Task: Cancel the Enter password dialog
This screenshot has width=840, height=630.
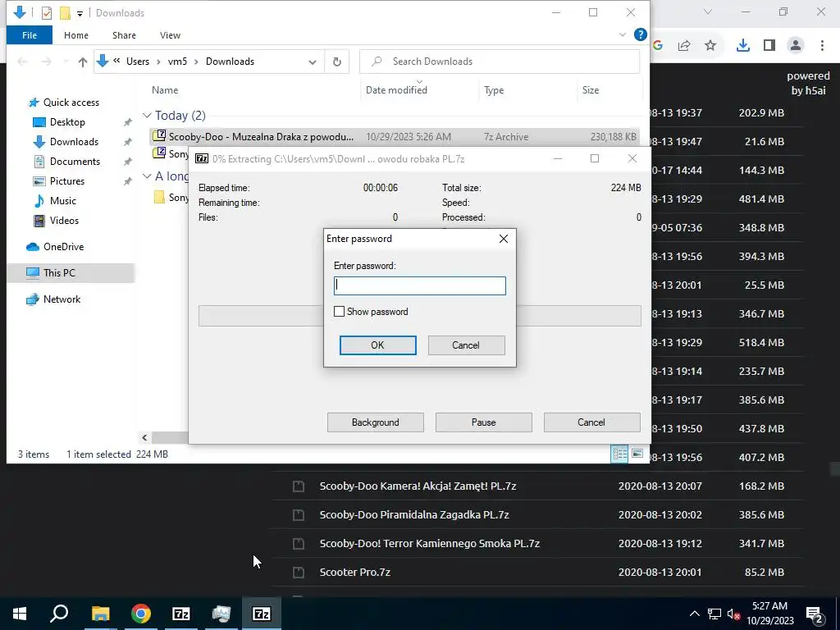Action: 466,345
